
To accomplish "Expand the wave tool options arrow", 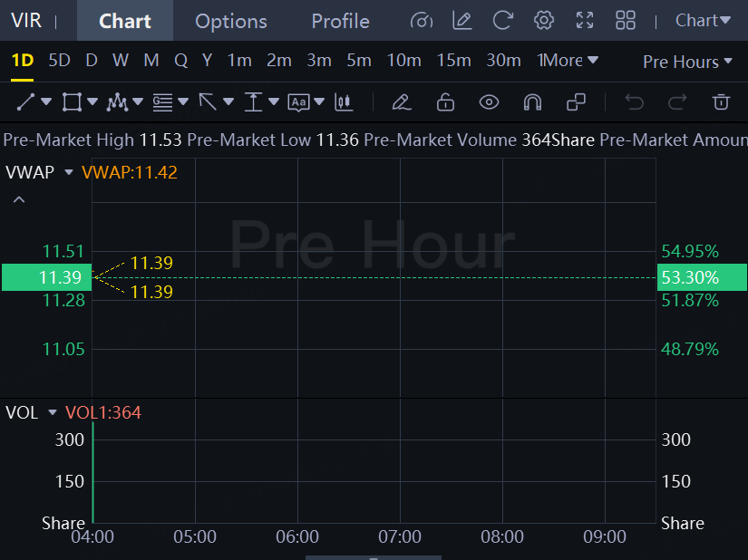I will pyautogui.click(x=138, y=101).
